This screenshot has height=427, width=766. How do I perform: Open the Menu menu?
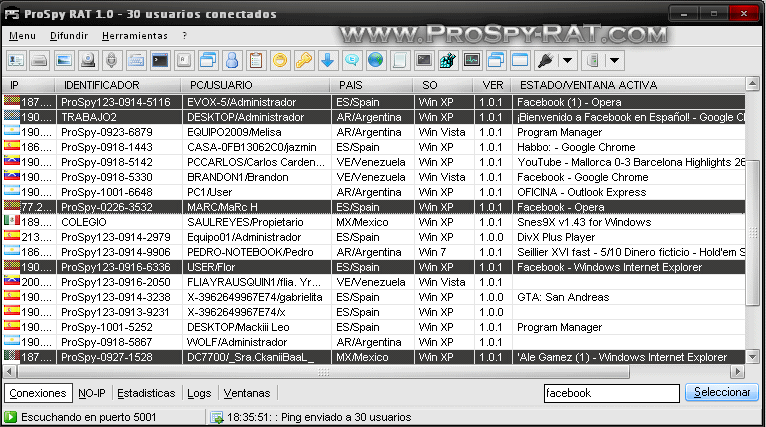(22, 36)
